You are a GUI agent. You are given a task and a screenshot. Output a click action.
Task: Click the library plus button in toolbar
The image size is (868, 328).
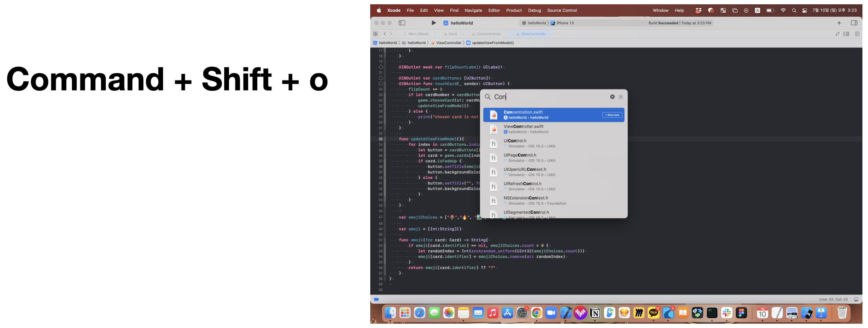[x=839, y=23]
